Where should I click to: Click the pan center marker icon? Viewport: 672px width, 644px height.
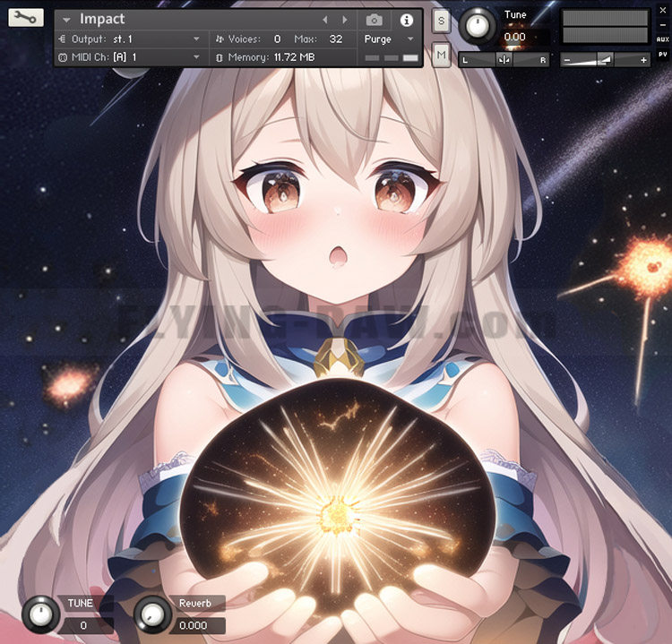coord(504,59)
